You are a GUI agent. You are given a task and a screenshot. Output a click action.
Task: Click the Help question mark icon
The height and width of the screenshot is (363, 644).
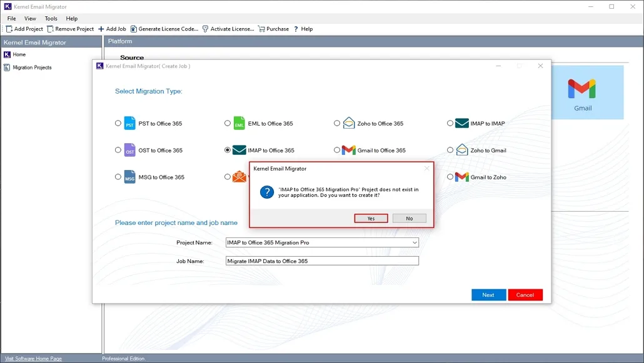(296, 28)
